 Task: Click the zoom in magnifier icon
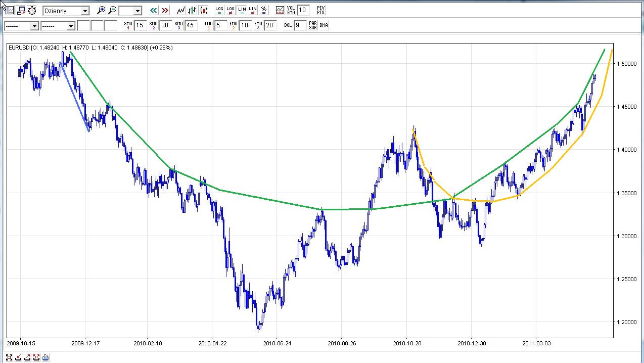101,10
